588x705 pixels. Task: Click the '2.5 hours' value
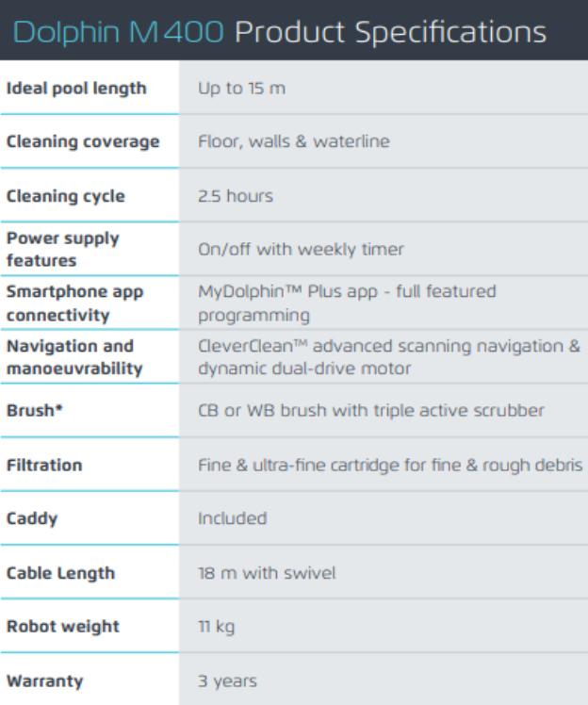[x=236, y=196]
